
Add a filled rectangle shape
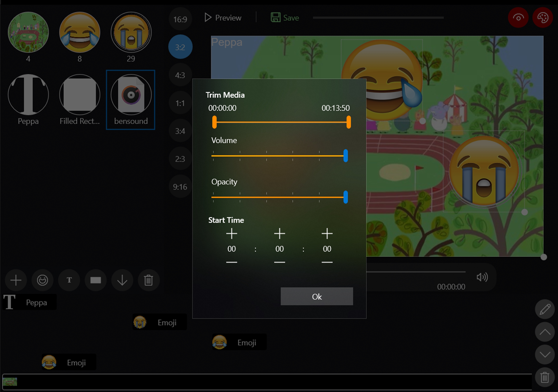coord(96,280)
